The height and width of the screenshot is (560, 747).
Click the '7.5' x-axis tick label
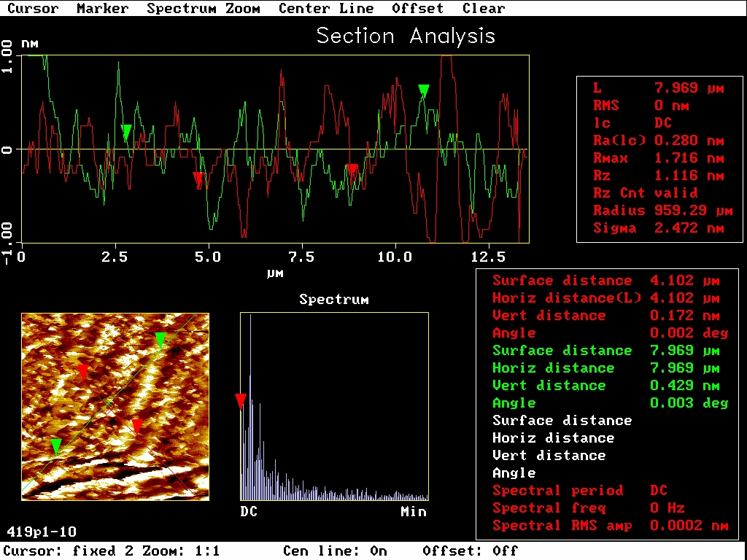301,257
